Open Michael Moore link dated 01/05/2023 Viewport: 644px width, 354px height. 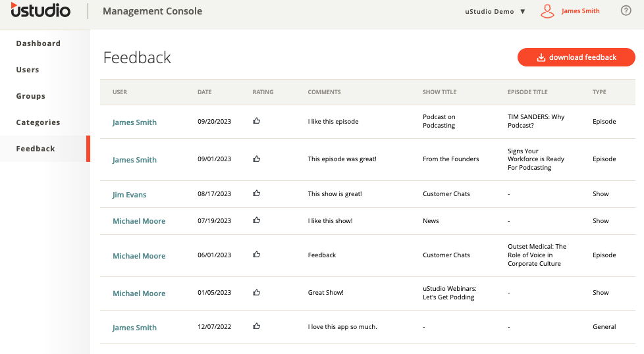click(139, 293)
